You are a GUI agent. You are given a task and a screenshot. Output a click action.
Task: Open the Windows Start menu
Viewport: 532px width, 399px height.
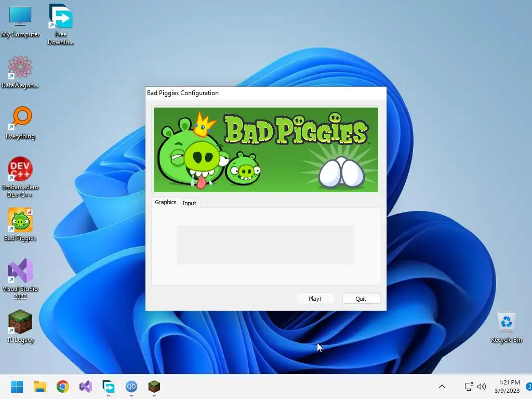(17, 387)
